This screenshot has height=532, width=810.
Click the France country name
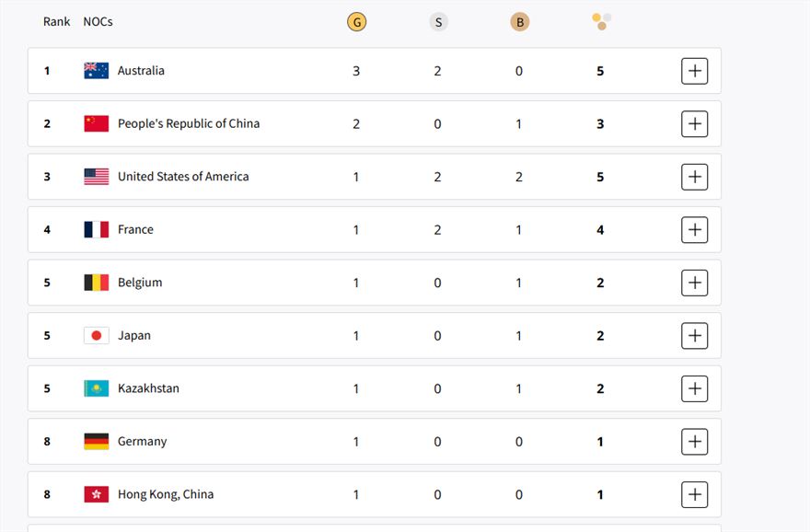coord(135,229)
